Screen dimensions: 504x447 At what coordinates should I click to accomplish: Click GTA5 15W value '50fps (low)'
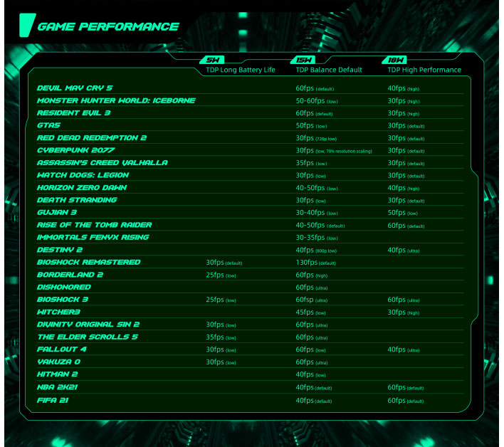coord(311,126)
